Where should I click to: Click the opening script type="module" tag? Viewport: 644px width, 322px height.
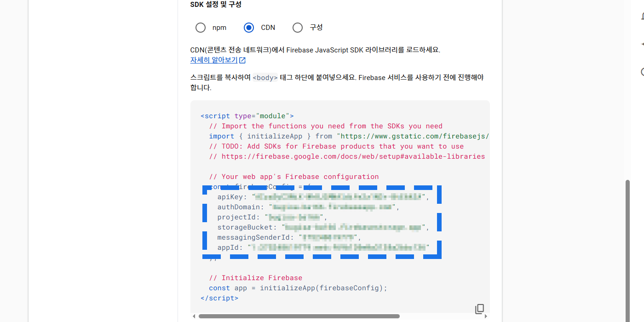click(x=247, y=116)
